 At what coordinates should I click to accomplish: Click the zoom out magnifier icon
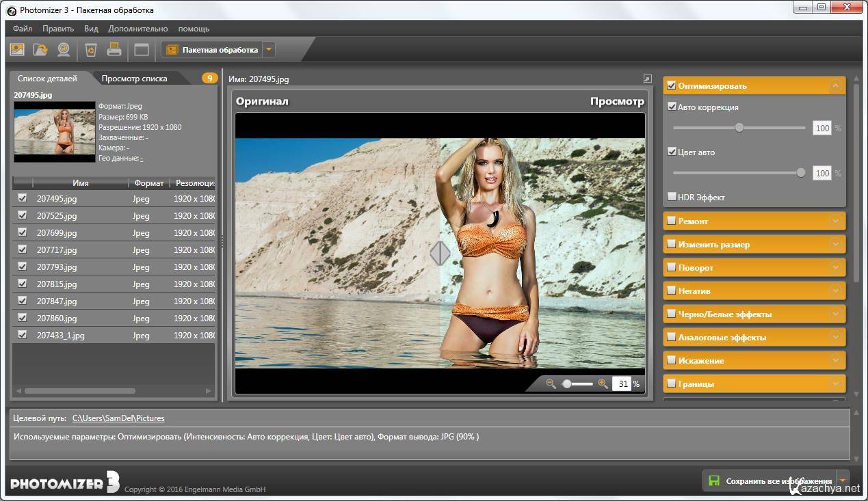coord(551,384)
